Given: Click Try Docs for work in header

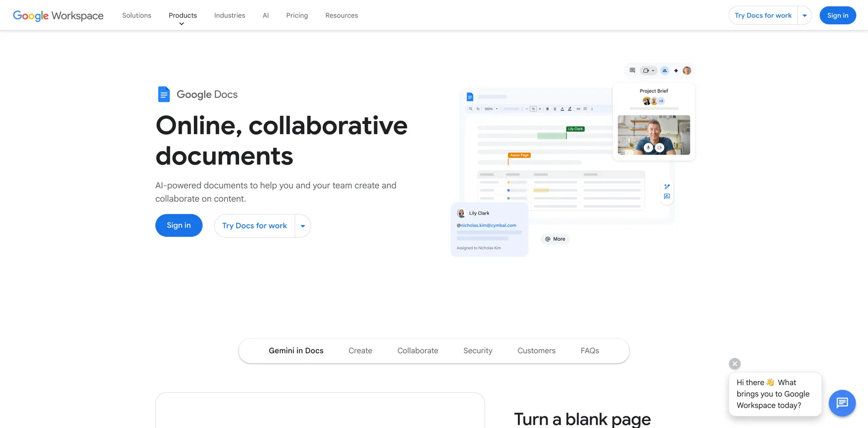Looking at the screenshot, I should (x=763, y=15).
